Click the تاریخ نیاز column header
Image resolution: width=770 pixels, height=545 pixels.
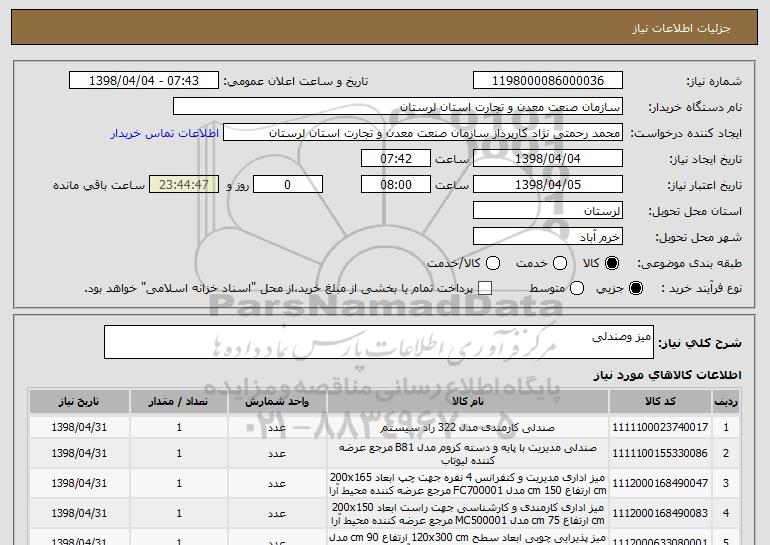79,402
